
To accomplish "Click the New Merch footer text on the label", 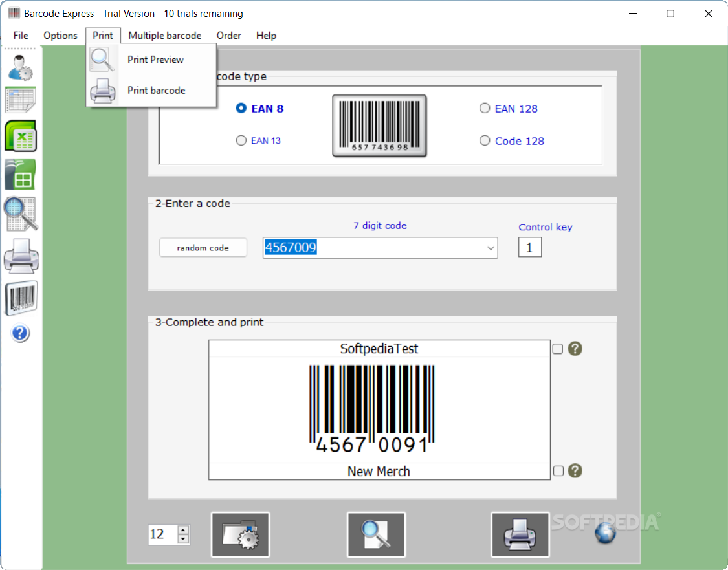I will click(x=379, y=472).
